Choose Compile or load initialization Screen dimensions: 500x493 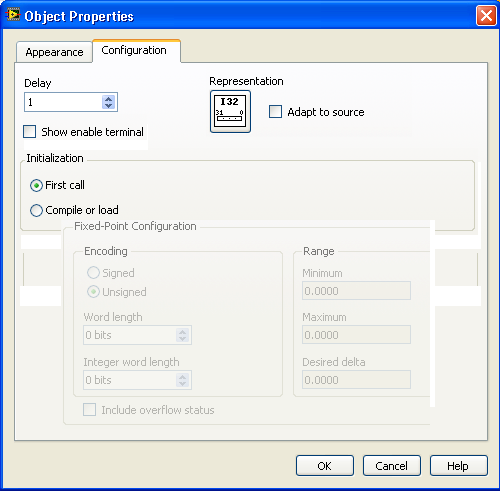(36, 210)
